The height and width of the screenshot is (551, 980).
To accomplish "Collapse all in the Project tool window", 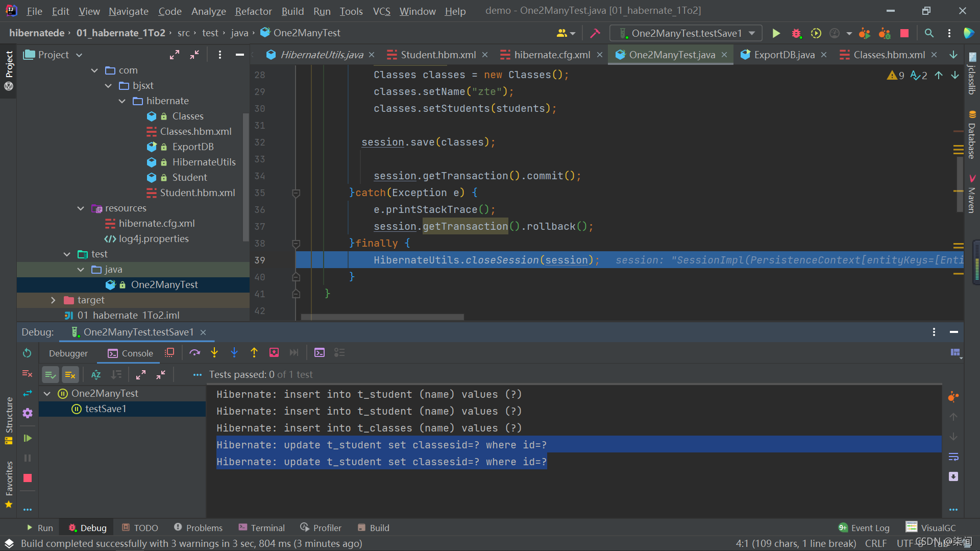I will (194, 55).
